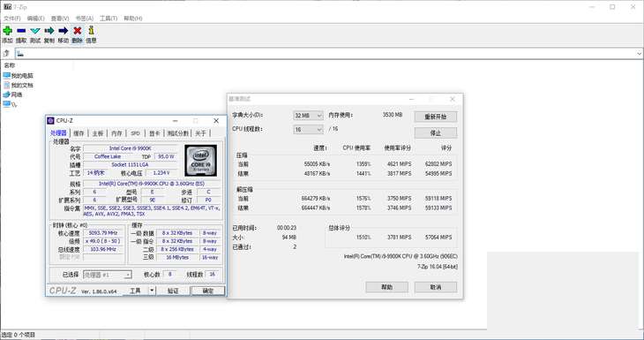The image size is (644, 340).
Task: Click the 验证 button in CPU-Z
Action: (x=173, y=291)
